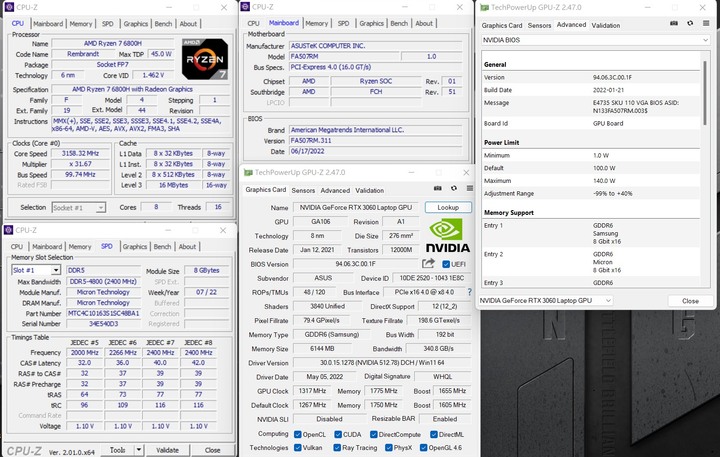
Task: Open Bench tab in CPU-Z Mainboard window
Action: tap(399, 23)
